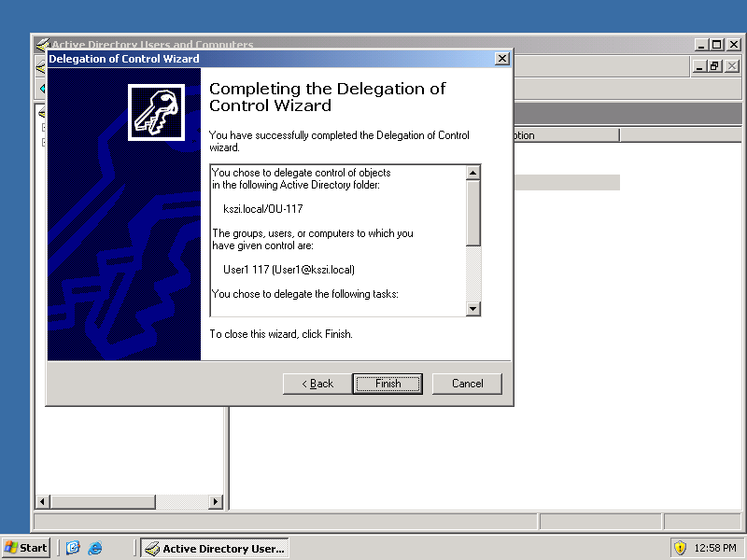Click the Finish button in the wizard
The image size is (747, 560).
click(x=388, y=384)
